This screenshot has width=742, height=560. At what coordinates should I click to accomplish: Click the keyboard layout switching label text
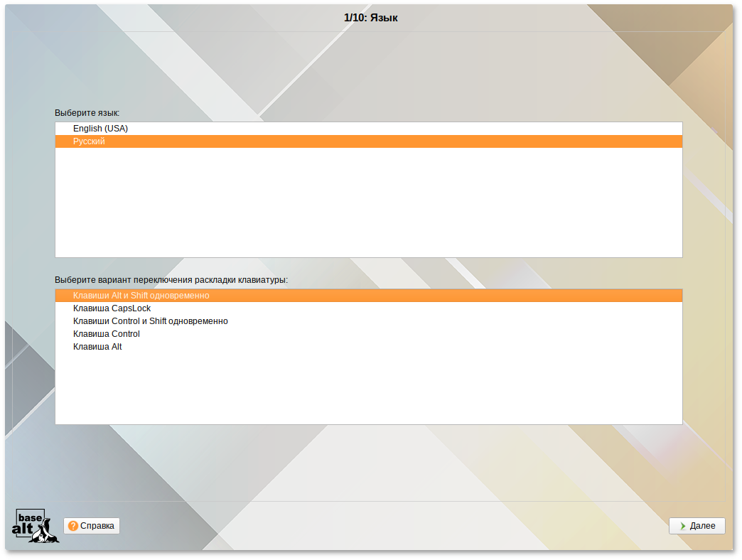(171, 279)
